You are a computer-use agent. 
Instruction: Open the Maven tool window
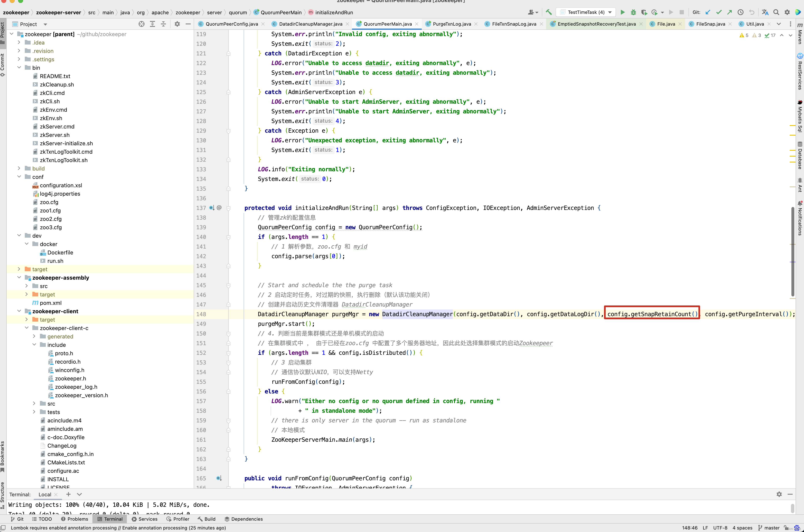(x=800, y=33)
